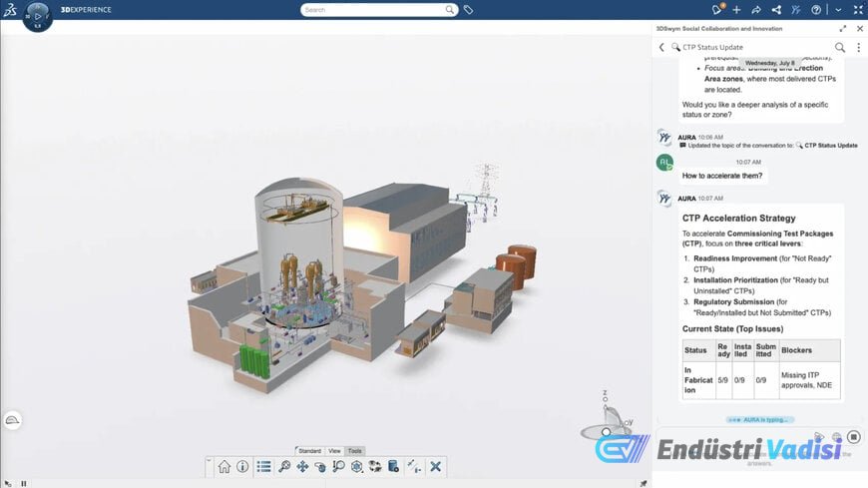Click the robot orientation compass in 3D view
The image size is (868, 488).
pyautogui.click(x=608, y=419)
